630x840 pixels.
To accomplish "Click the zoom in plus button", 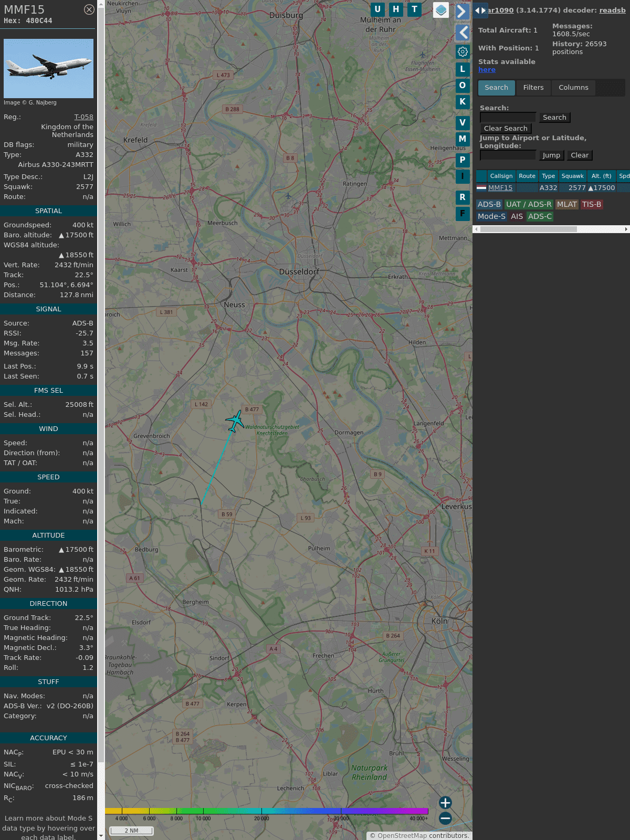I will pyautogui.click(x=445, y=803).
